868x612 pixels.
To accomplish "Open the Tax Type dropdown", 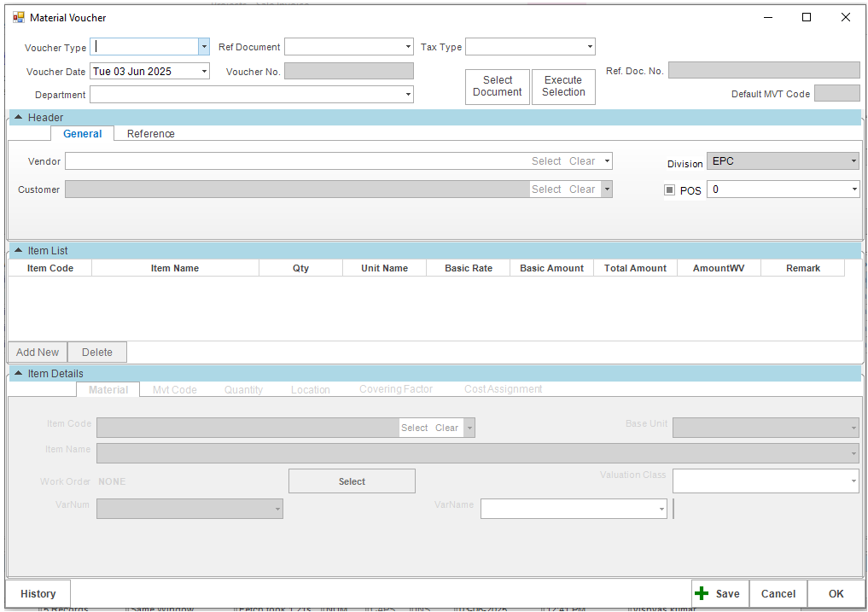I will click(590, 47).
